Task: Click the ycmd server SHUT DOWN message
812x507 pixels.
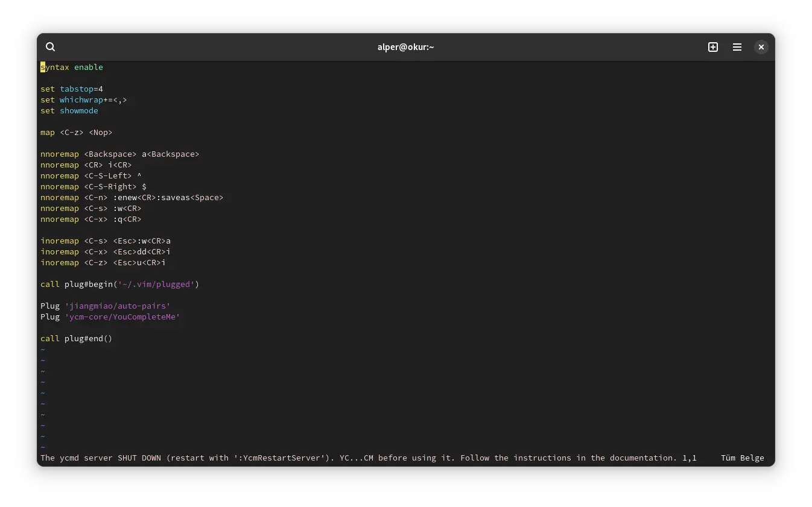Action: click(359, 458)
